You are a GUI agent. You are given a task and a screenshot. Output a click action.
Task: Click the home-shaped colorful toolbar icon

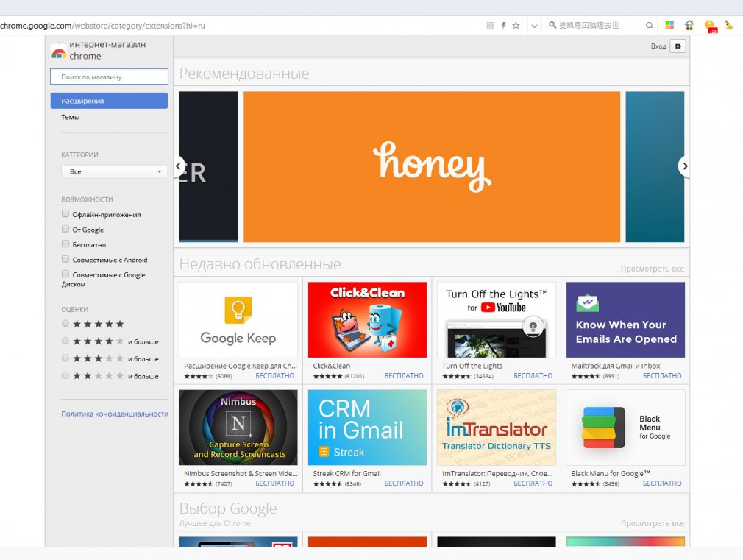click(689, 25)
